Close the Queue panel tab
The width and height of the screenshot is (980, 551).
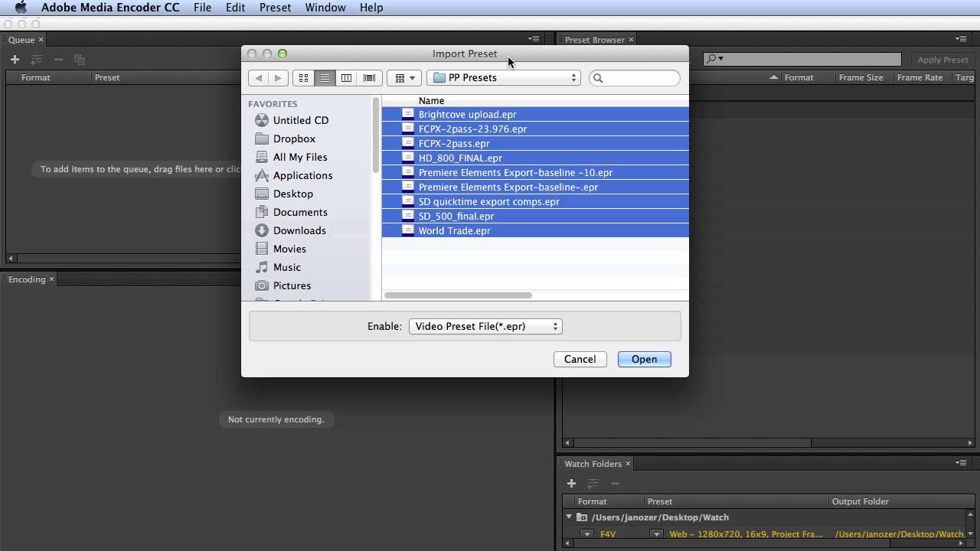point(41,40)
